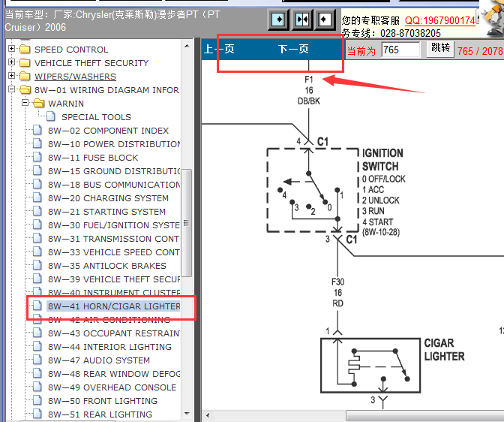
Task: Click the 8W-33 VEHICLE SPEED page icon
Action: 37,252
